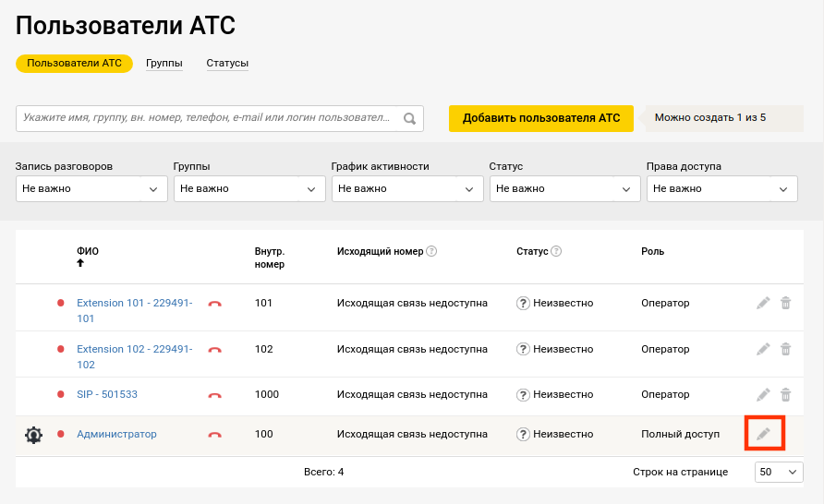Click red status dot of SIP - 501533
Screen dimensions: 824x504
60,394
